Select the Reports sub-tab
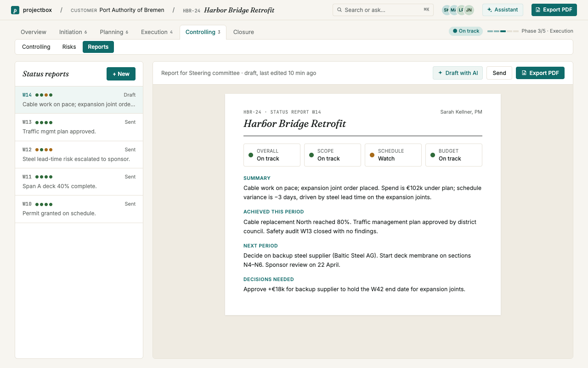 (x=98, y=47)
